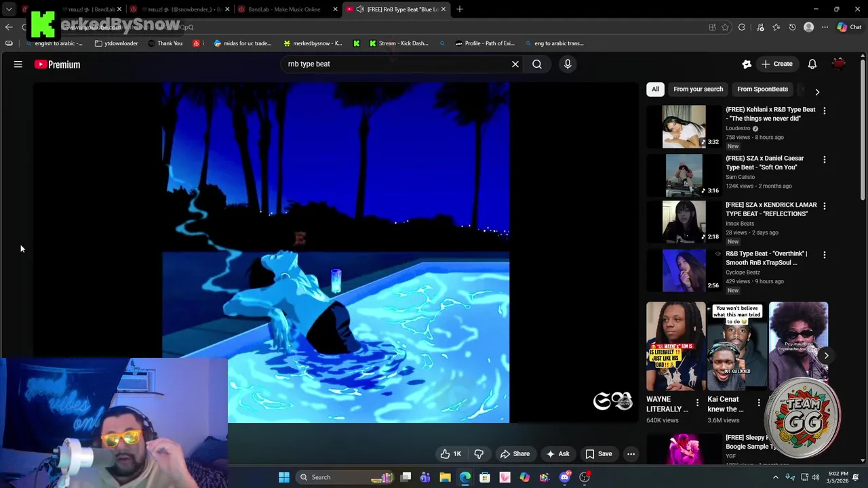The width and height of the screenshot is (868, 488).
Task: Open the Windows Start menu
Action: [284, 477]
